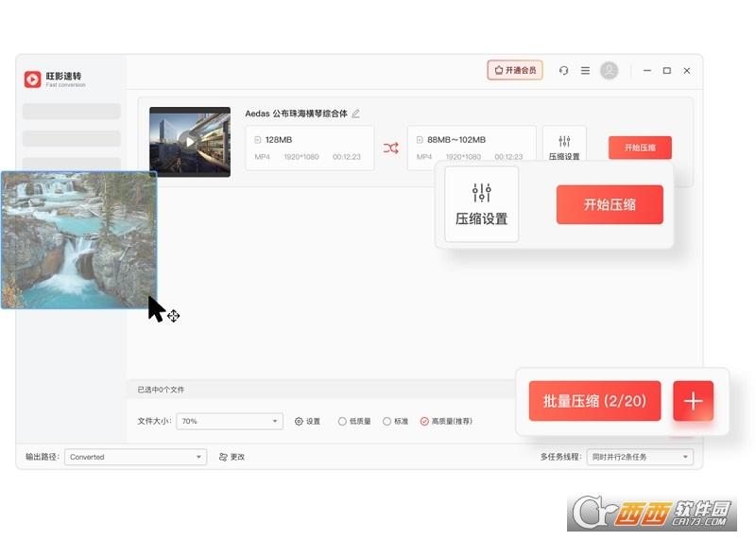756x541 pixels.
Task: Expand the 多任务线程 dropdown
Action: [x=639, y=457]
